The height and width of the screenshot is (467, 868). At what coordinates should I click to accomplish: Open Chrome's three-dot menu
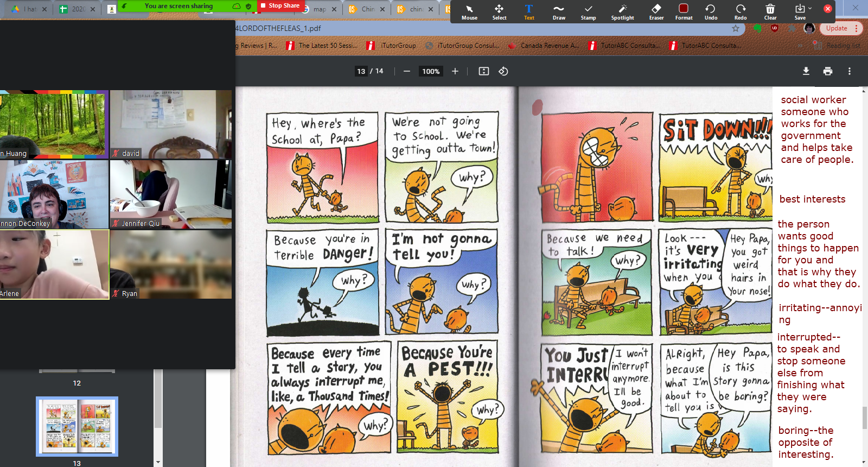point(856,28)
